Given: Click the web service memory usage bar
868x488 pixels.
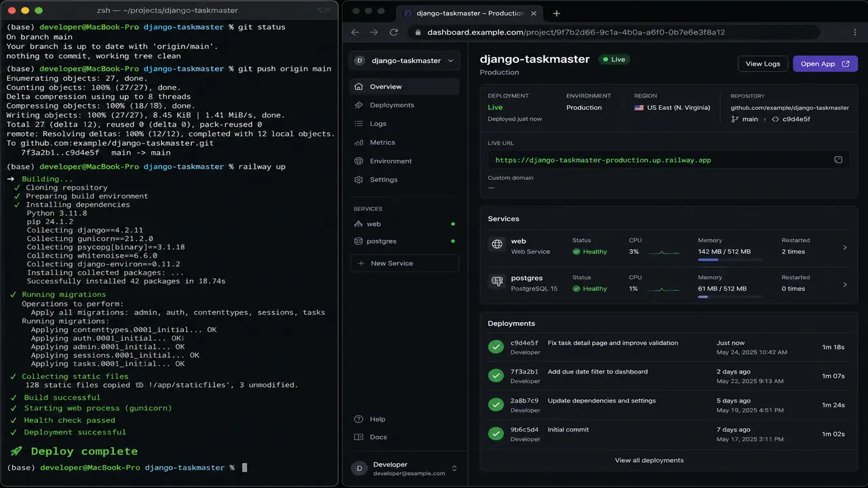Looking at the screenshot, I should (730, 260).
